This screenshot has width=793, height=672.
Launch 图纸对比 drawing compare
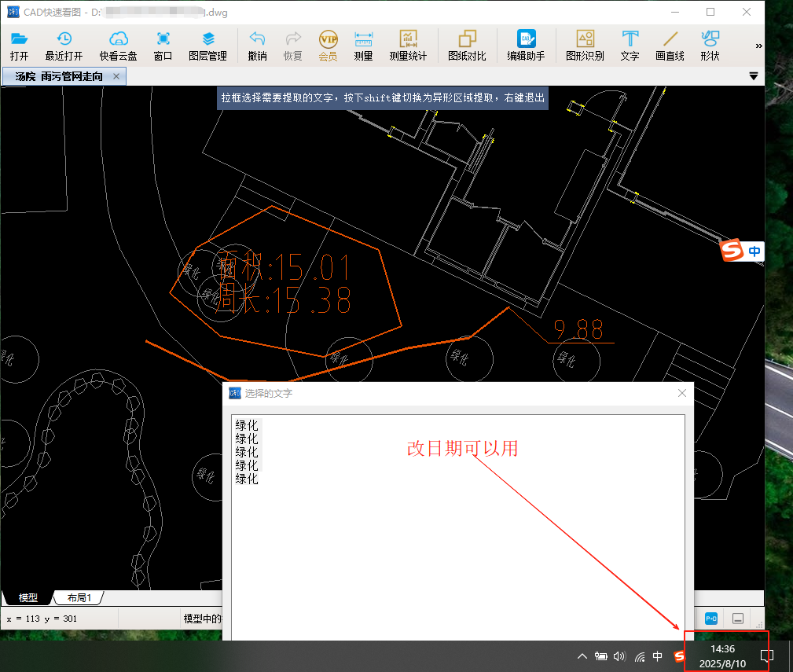468,46
